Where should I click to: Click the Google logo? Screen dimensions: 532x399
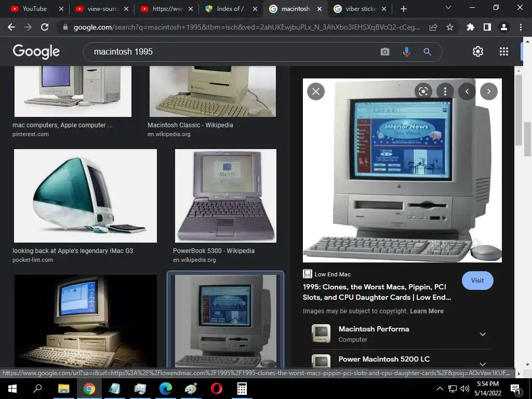pyautogui.click(x=36, y=51)
